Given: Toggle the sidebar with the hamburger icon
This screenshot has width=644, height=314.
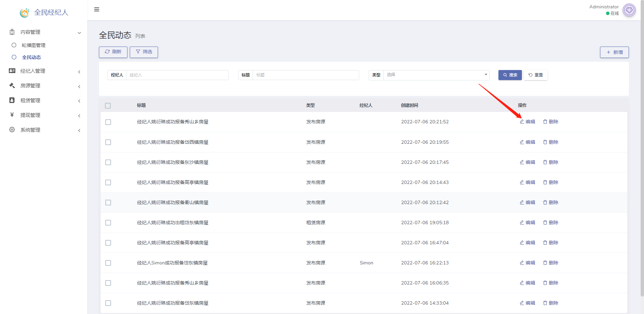Looking at the screenshot, I should (x=97, y=9).
